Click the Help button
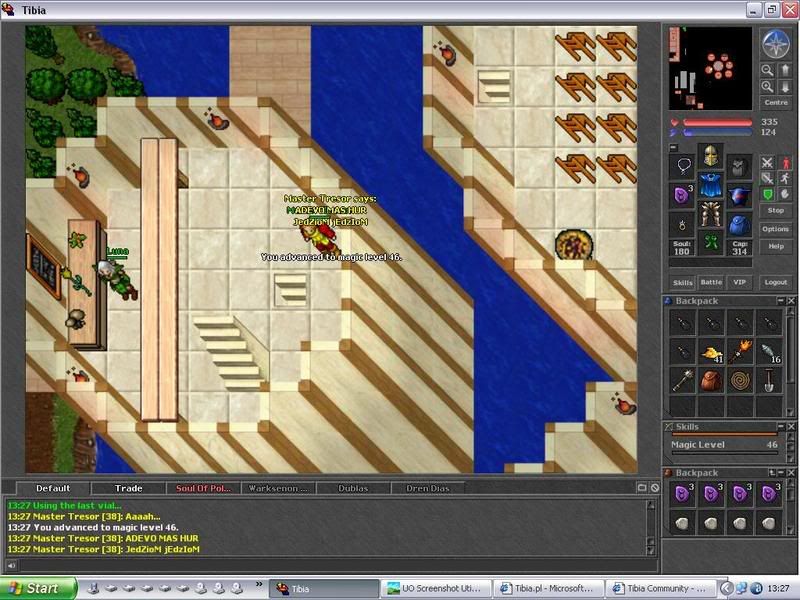The height and width of the screenshot is (600, 800). 776,246
